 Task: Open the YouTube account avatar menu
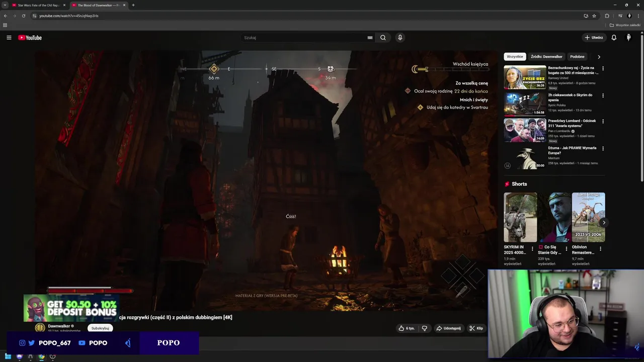click(x=628, y=38)
